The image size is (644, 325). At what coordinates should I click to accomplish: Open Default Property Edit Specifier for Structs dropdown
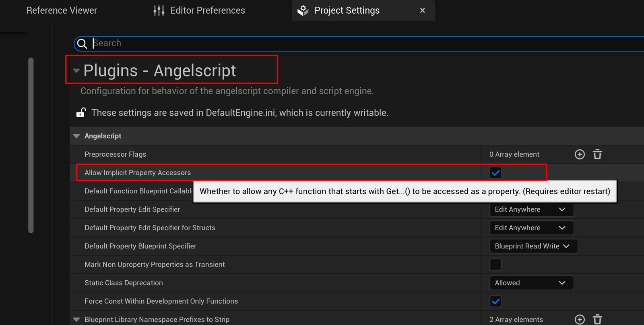click(x=531, y=228)
